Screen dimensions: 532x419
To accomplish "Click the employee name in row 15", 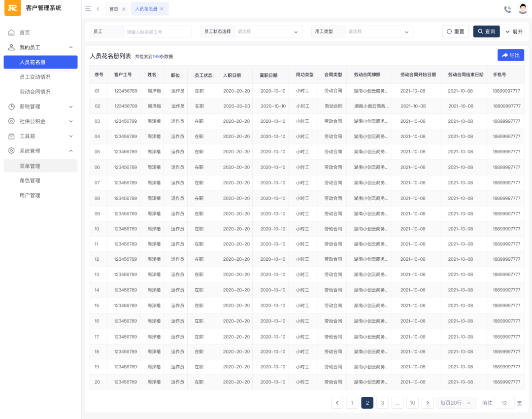I will pyautogui.click(x=154, y=306).
